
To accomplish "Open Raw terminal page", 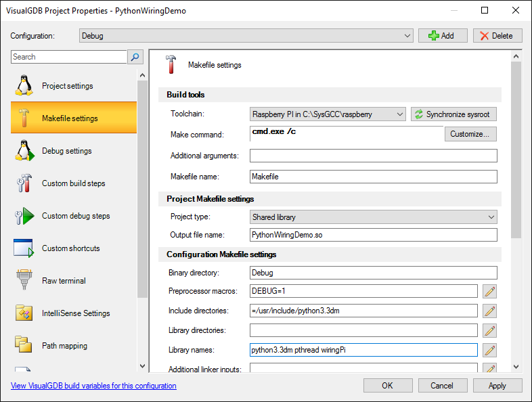I will (x=74, y=281).
